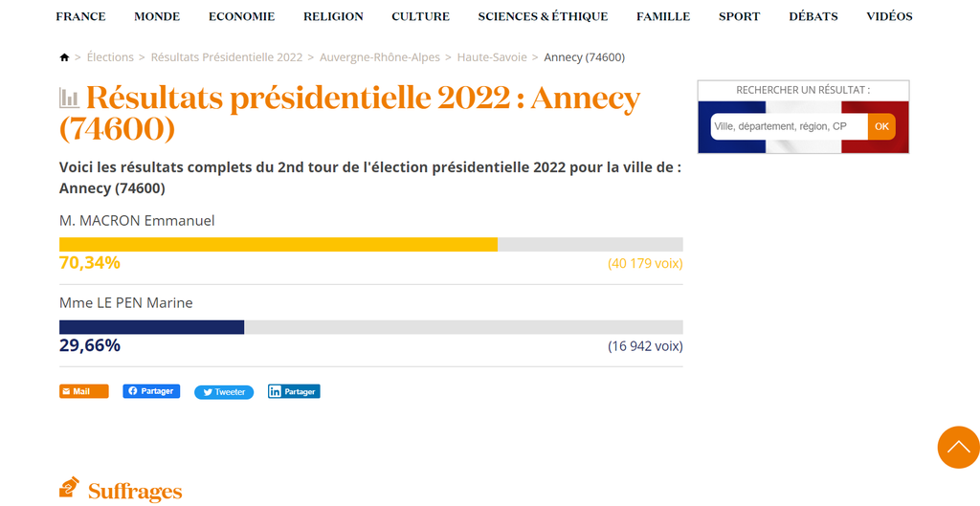The width and height of the screenshot is (980, 506).
Task: Click the bar chart icon beside title
Action: (69, 98)
